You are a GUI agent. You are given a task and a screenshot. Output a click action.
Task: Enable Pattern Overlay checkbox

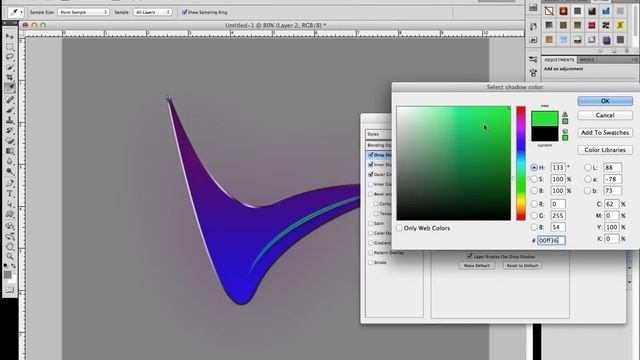[371, 253]
